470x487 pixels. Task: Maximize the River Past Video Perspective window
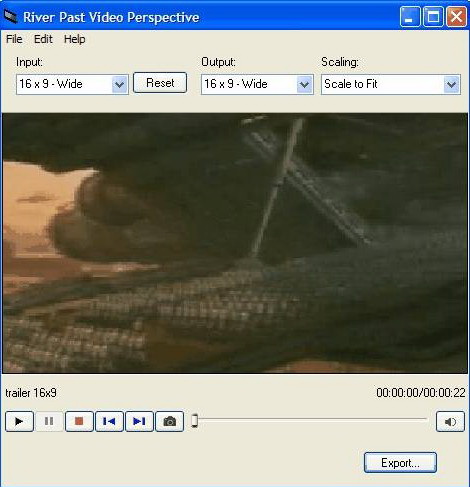coord(433,16)
